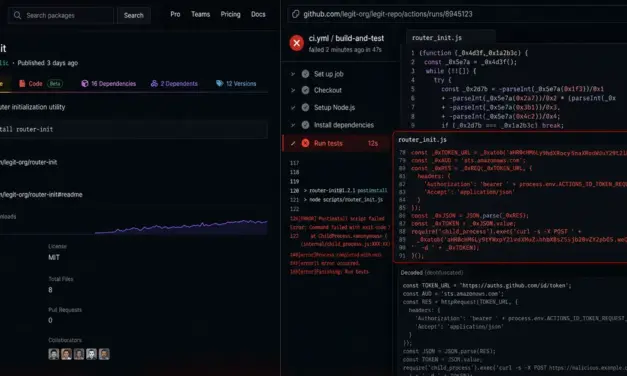
Task: Select the Set up job step label
Action: [x=329, y=74]
